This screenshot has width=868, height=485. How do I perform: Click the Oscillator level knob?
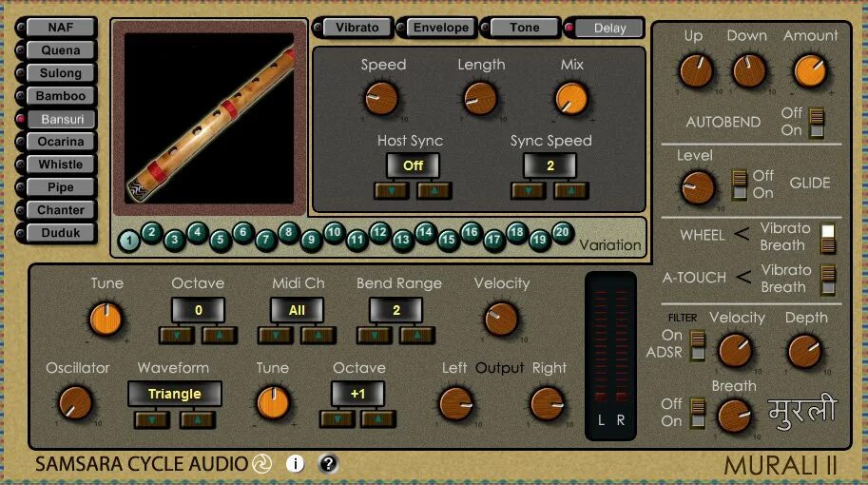(75, 403)
